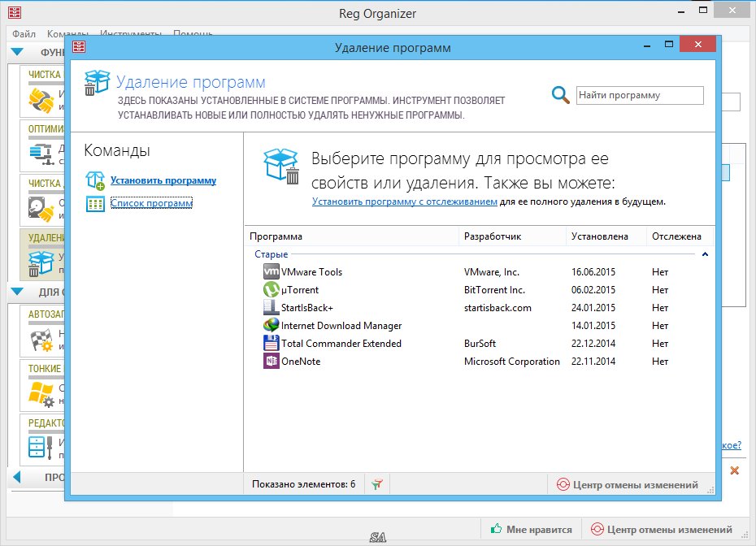Open Центр отмены изменений in the dialog status bar
Viewport: 756px width, 546px height.
(x=628, y=484)
